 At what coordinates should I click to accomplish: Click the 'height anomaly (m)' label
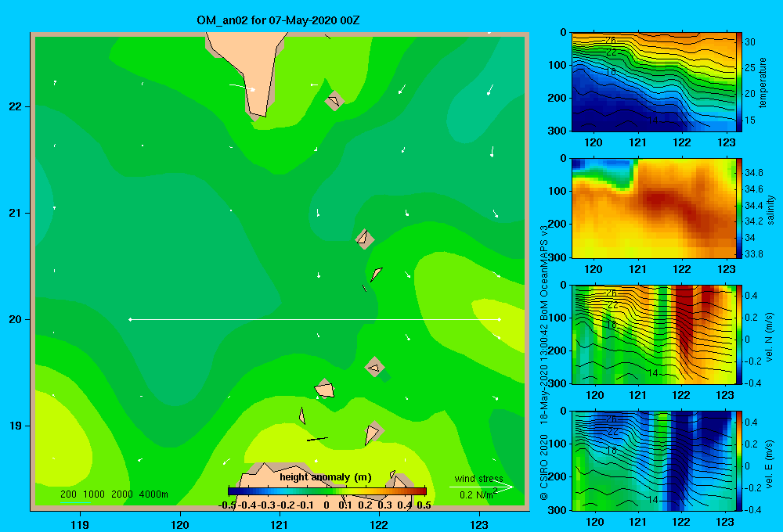click(x=326, y=477)
